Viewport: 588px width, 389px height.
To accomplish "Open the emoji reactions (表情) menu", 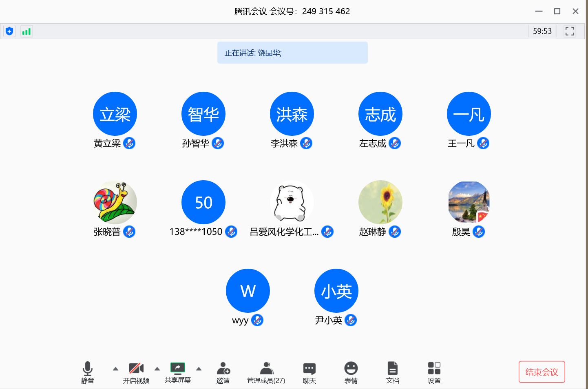I will pyautogui.click(x=351, y=372).
